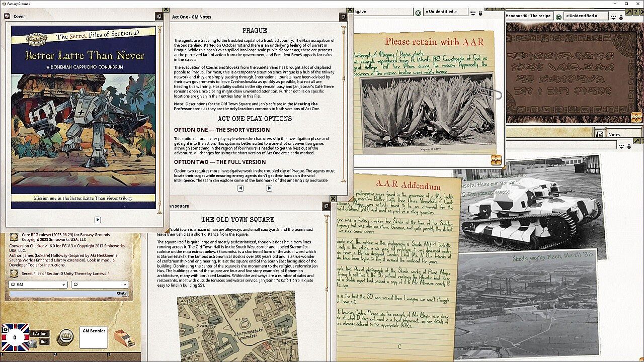The image size is (644, 362).
Task: Click the 1 Action button
Action: coord(40,333)
